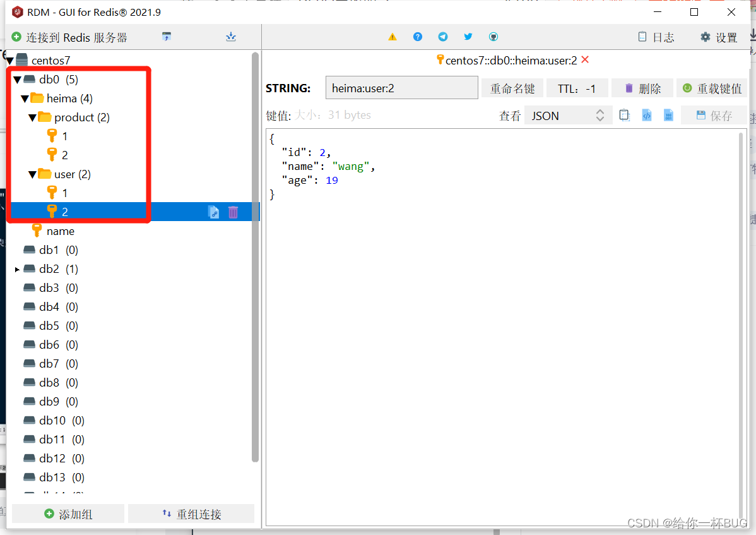Click inside the JSON value editor
756x535 pixels.
[x=502, y=327]
